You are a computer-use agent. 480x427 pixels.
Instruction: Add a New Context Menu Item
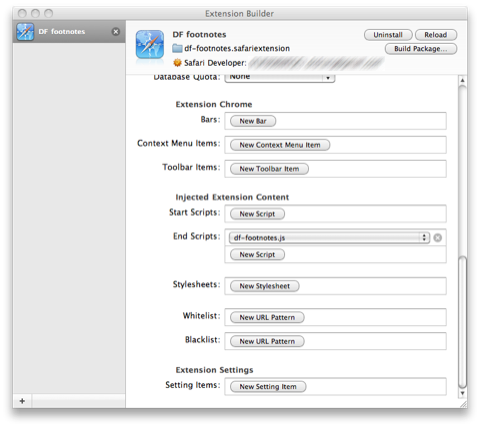click(x=280, y=145)
